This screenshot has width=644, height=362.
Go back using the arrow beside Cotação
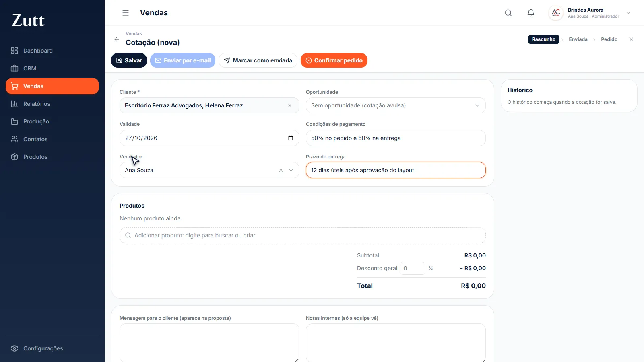[117, 39]
